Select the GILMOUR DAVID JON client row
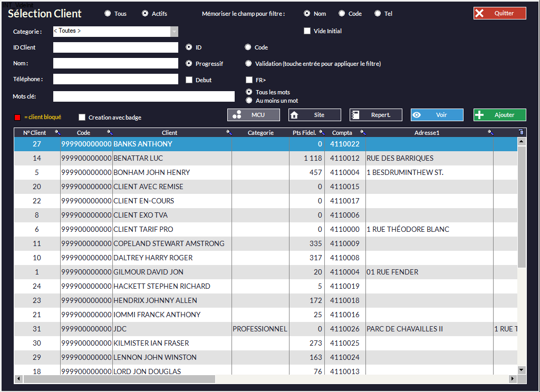This screenshot has width=540, height=392. [x=148, y=272]
